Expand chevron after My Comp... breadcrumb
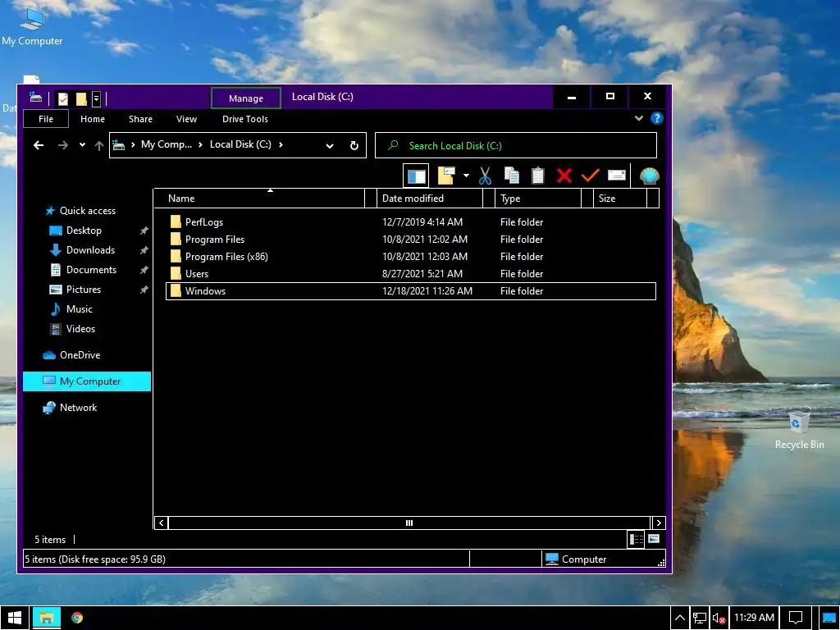Viewport: 840px width, 630px height. pos(200,144)
